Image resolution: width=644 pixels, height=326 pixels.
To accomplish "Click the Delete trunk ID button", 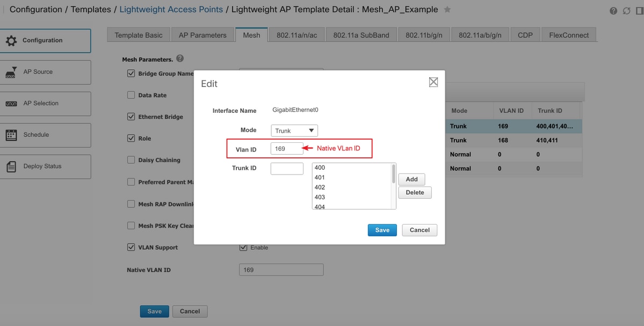I will click(x=415, y=193).
